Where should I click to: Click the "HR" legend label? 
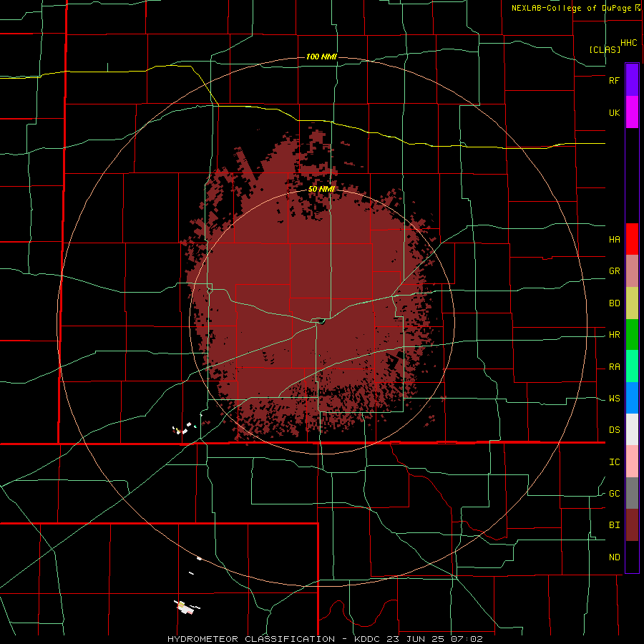(614, 335)
